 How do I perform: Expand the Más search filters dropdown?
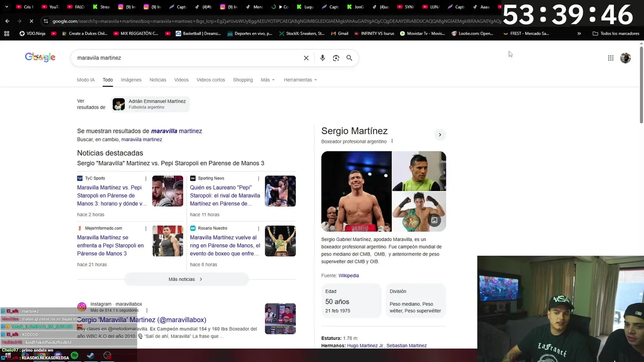click(268, 80)
